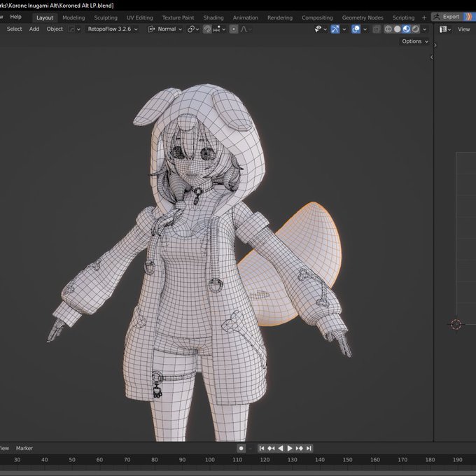The width and height of the screenshot is (476, 476).
Task: Open the RetopoFlow 3.2.6 dropdown
Action: [x=112, y=29]
